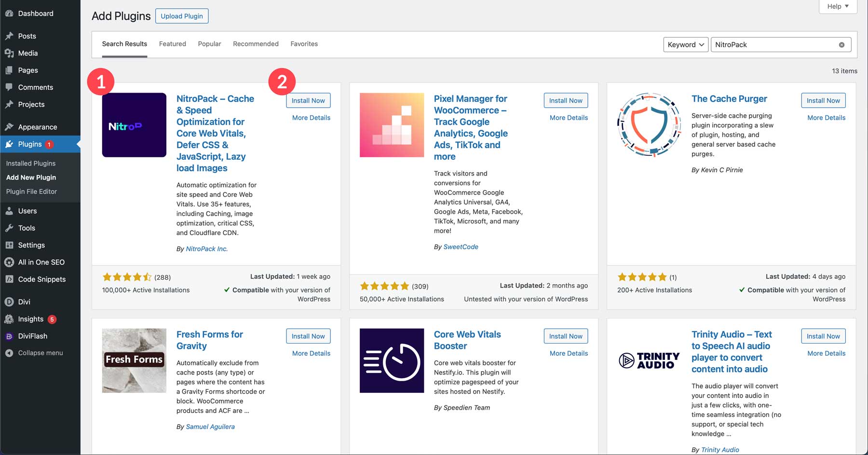The image size is (868, 455).
Task: Click the Comments speech bubble icon
Action: click(9, 87)
